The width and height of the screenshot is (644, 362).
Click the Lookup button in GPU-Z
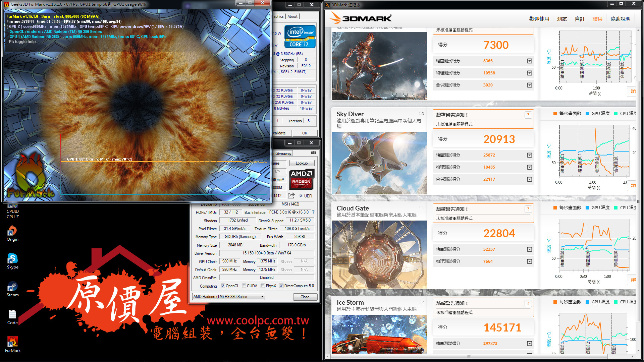click(x=302, y=163)
